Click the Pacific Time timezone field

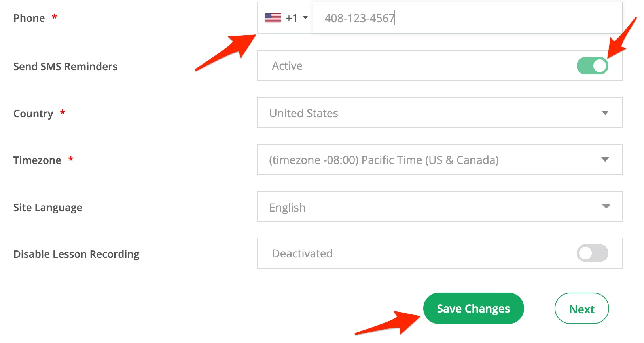pyautogui.click(x=440, y=160)
